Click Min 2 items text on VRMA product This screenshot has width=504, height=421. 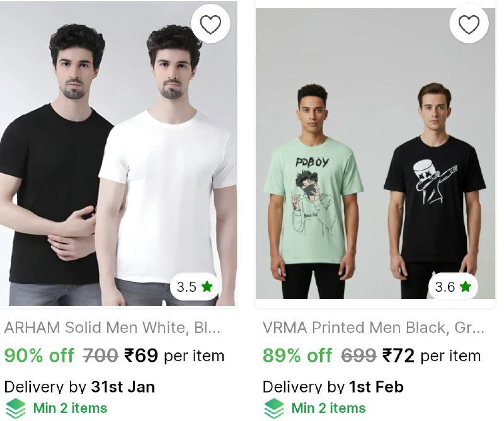point(328,408)
